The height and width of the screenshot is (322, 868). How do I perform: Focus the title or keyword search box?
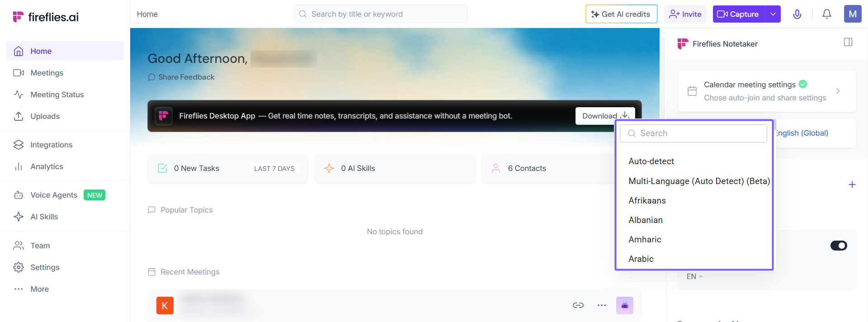(x=381, y=14)
